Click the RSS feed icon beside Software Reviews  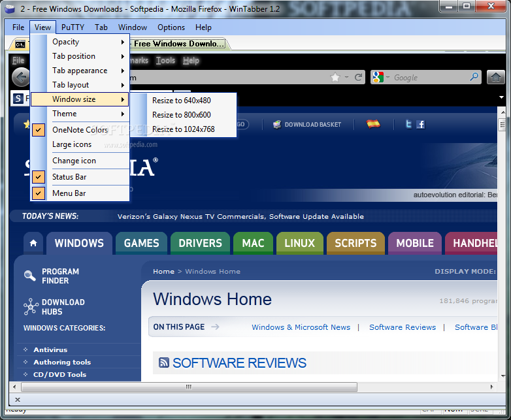point(164,363)
